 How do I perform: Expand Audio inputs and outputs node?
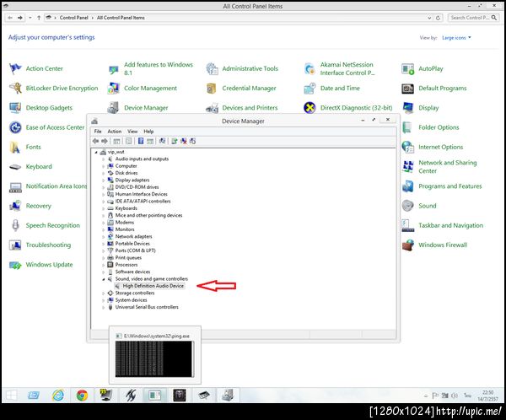[104, 159]
